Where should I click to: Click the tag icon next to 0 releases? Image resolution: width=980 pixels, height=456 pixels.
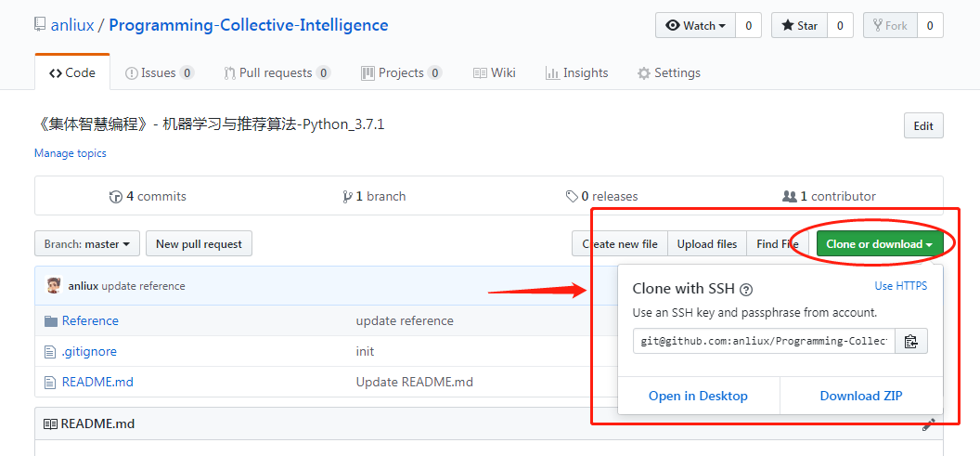(572, 196)
